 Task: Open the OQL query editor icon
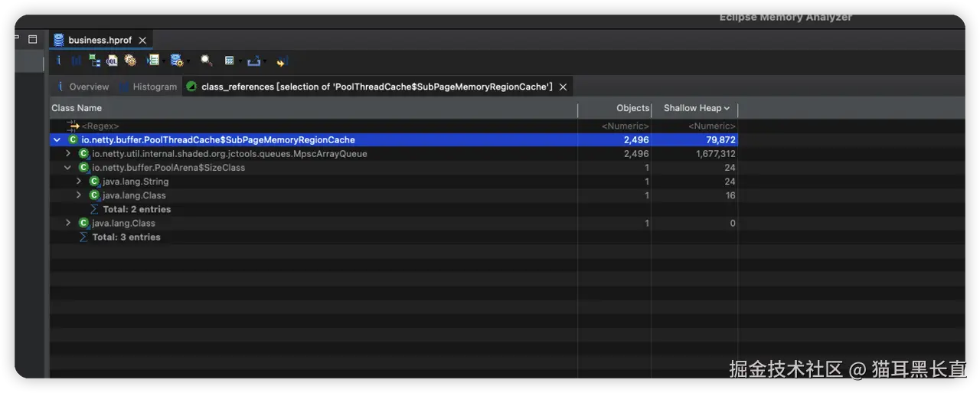coord(112,61)
